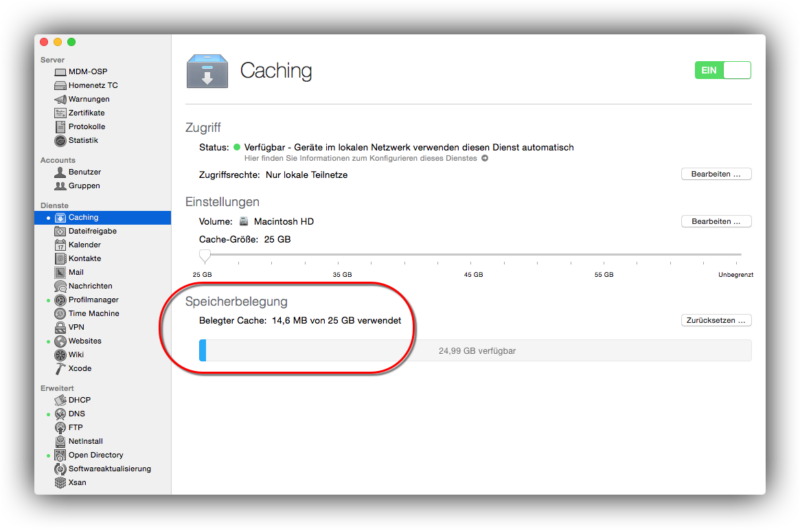Set cache slider to 45 GB tick
800x529 pixels.
(x=471, y=263)
